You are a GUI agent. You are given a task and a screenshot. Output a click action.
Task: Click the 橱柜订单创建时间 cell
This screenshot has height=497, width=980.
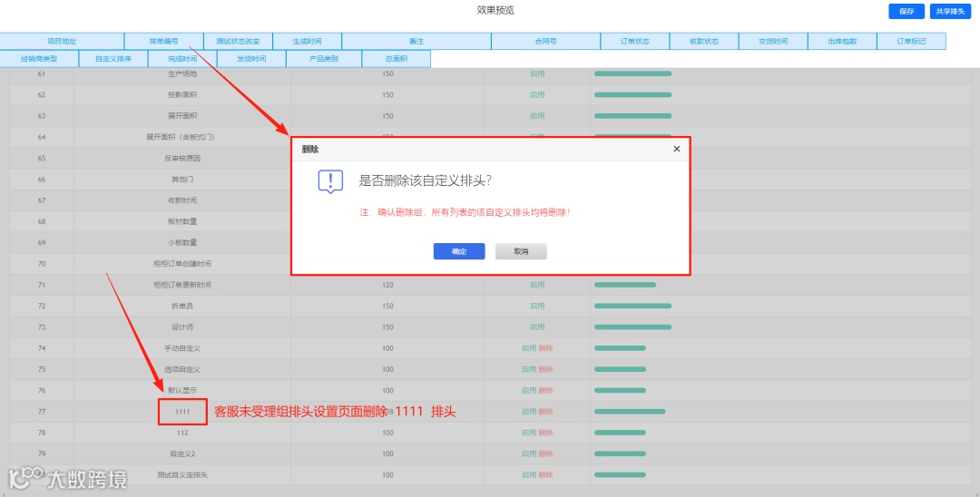click(182, 264)
